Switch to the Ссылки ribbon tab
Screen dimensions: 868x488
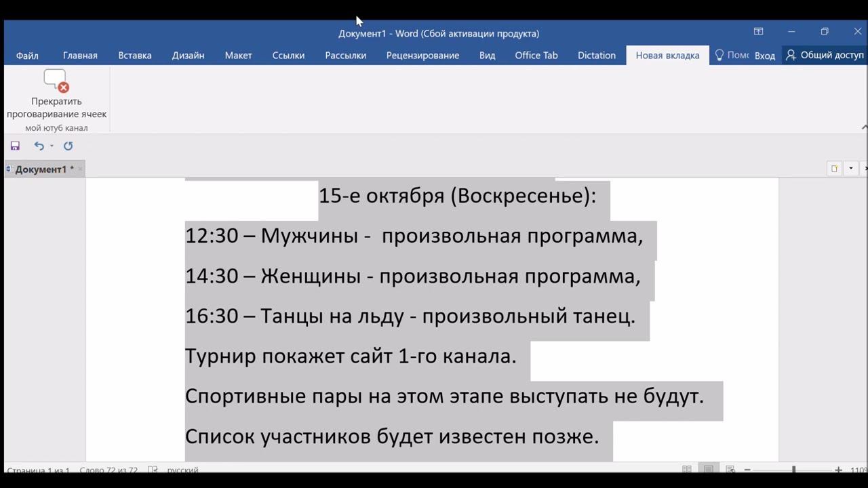click(x=288, y=56)
